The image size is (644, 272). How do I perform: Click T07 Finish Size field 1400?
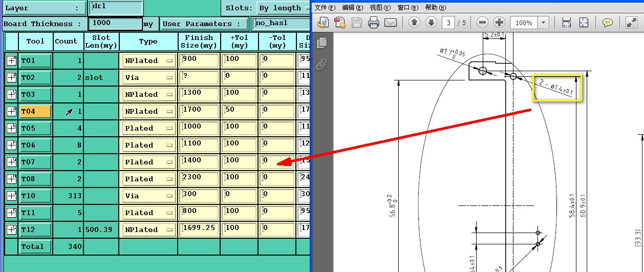[x=199, y=162]
